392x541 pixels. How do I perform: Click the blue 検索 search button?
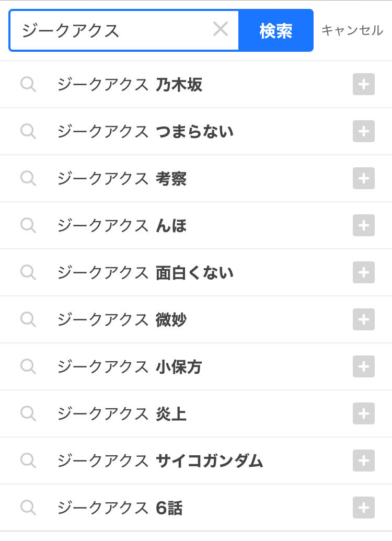(x=276, y=31)
